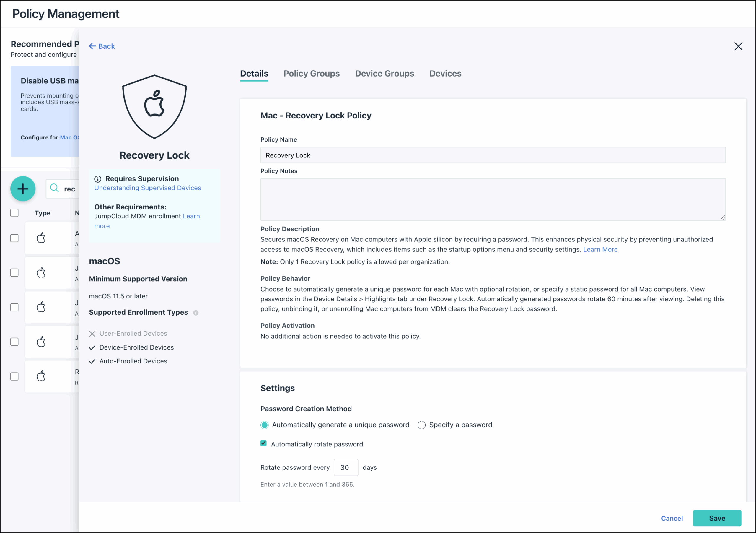Open Understanding Supervised Devices link
Viewport: 756px width, 533px height.
tap(148, 188)
